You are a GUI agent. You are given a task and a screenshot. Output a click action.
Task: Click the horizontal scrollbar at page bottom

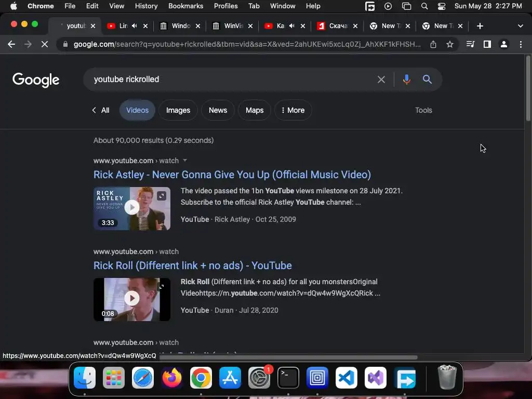pos(288,357)
